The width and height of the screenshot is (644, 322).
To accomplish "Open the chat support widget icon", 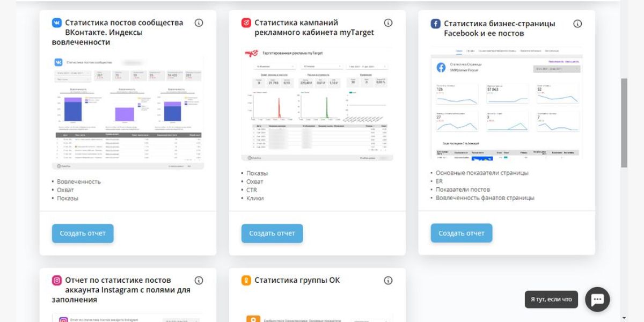I will pyautogui.click(x=597, y=299).
